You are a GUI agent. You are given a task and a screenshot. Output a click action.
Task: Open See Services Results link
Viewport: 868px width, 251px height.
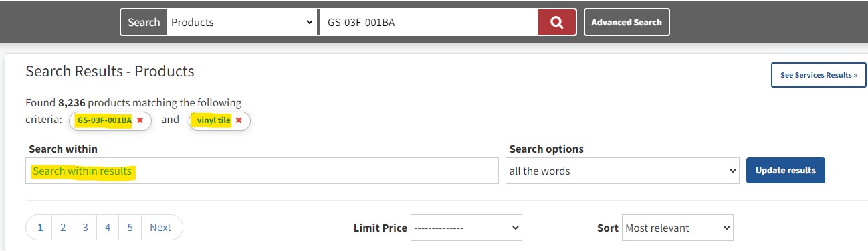819,75
